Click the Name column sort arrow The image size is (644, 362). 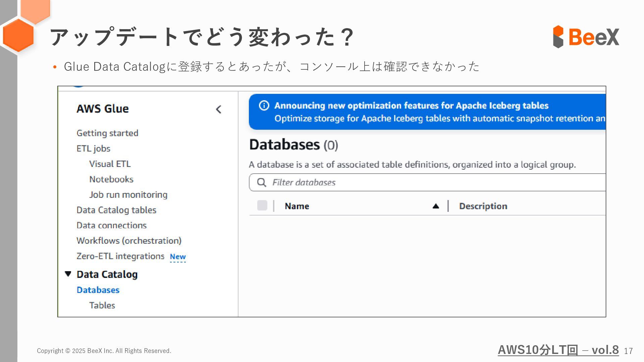click(436, 206)
